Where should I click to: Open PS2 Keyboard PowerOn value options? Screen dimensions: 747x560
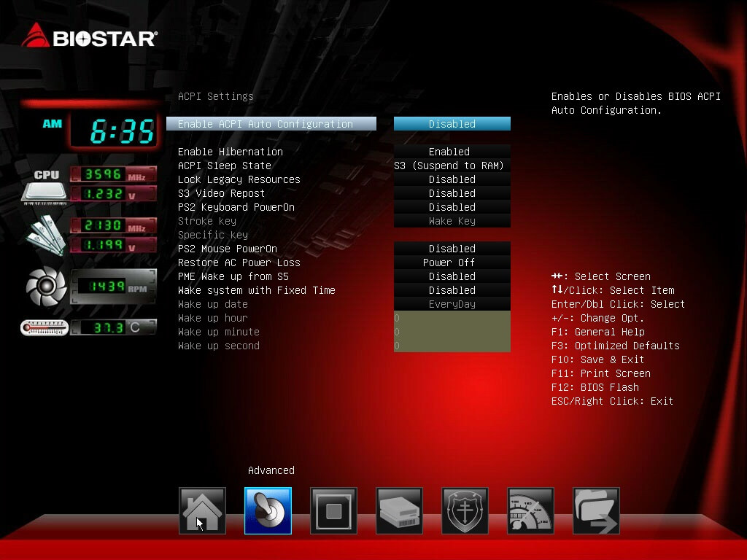(452, 207)
